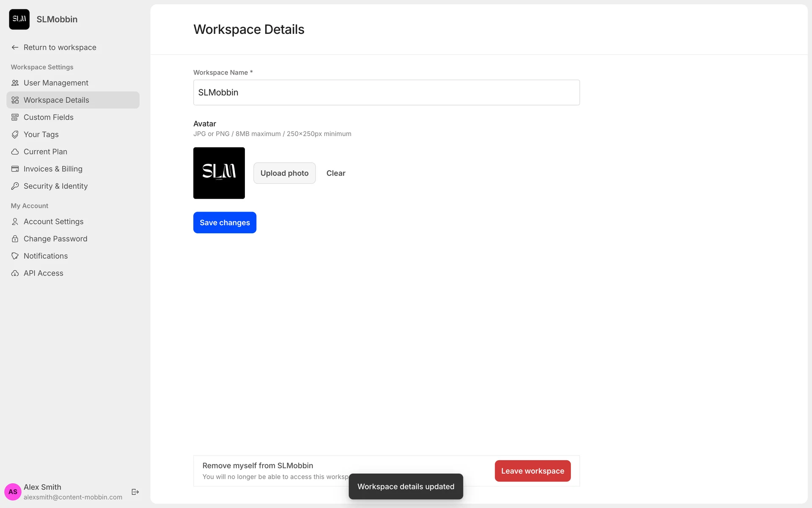Clear the workspace avatar
Screen dimensions: 812x508
coord(336,173)
